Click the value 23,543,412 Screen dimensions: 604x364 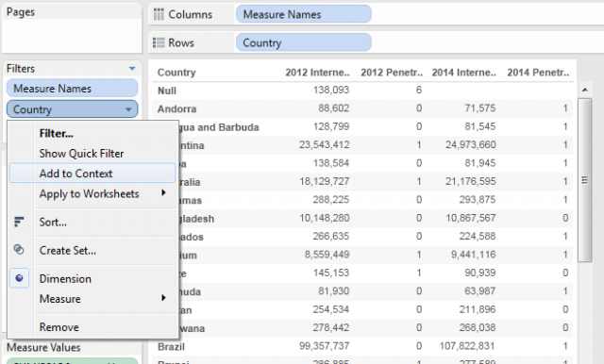tap(325, 144)
